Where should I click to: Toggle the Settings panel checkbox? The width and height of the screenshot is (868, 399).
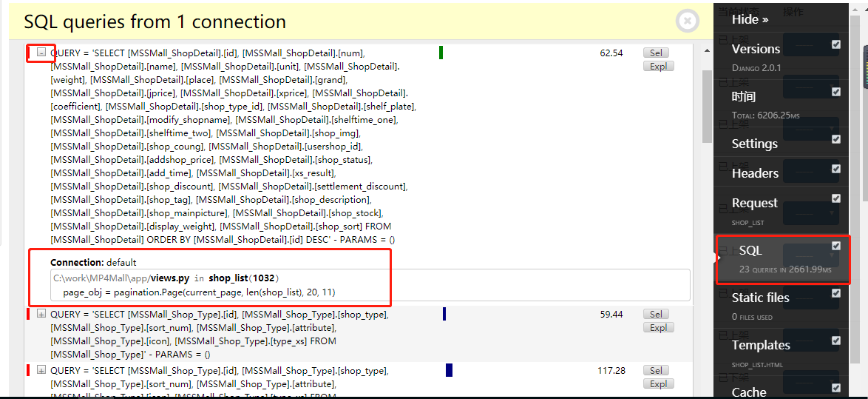pos(836,138)
